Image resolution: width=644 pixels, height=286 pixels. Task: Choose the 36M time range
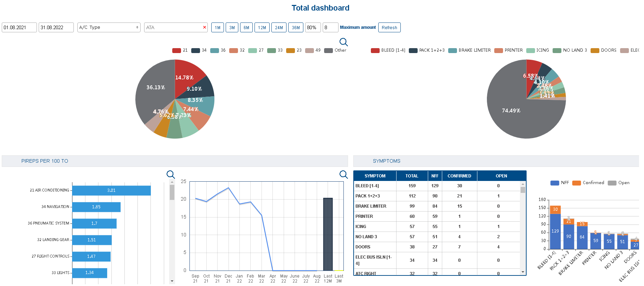pyautogui.click(x=296, y=27)
